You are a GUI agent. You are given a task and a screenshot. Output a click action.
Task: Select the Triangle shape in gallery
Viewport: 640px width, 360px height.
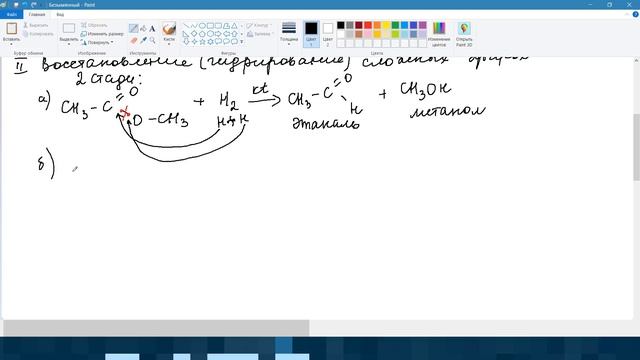click(x=234, y=26)
